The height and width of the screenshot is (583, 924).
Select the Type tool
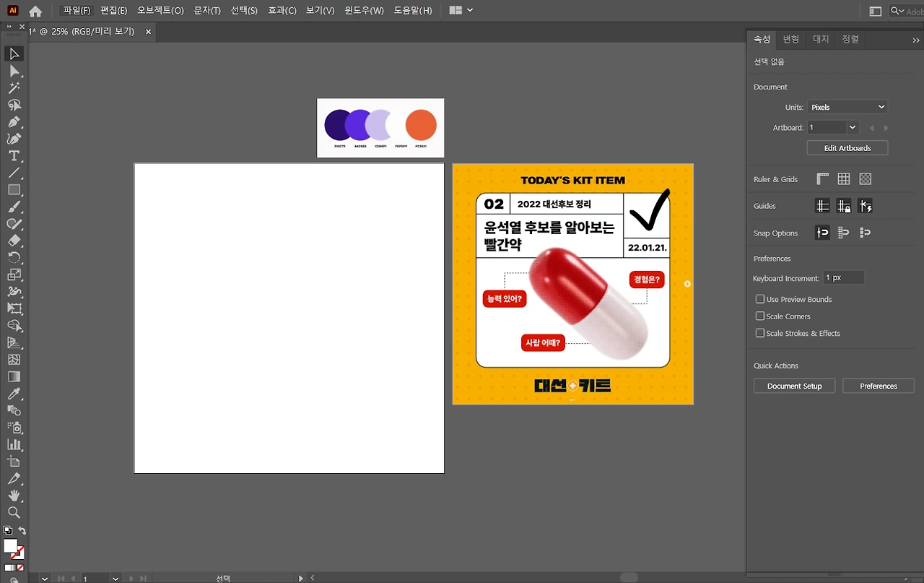pyautogui.click(x=14, y=156)
